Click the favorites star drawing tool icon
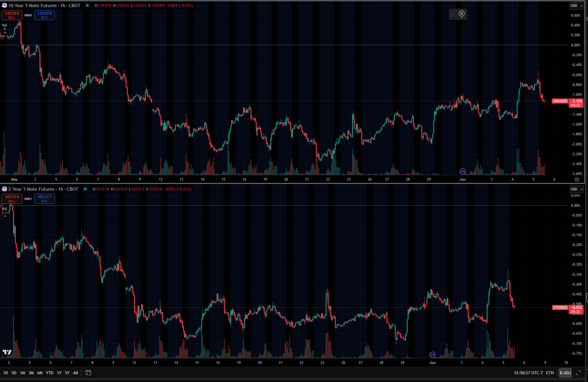The height and width of the screenshot is (382, 588). [462, 14]
